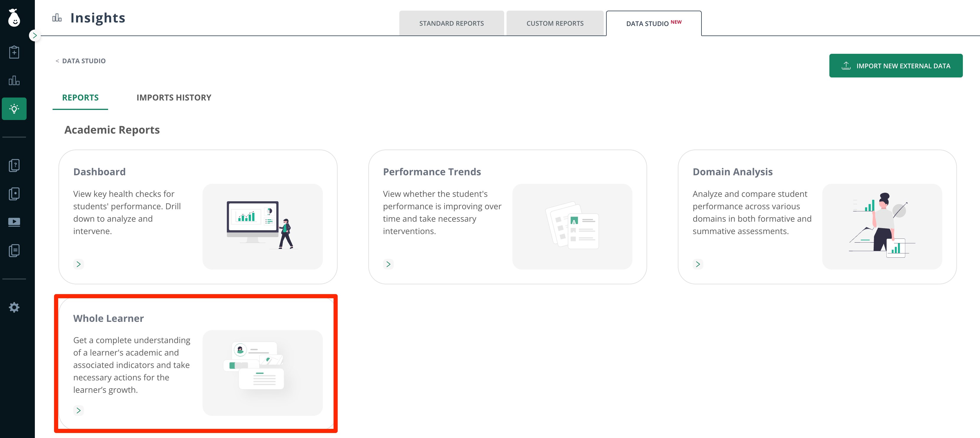Click the Insights page title

pyautogui.click(x=98, y=18)
